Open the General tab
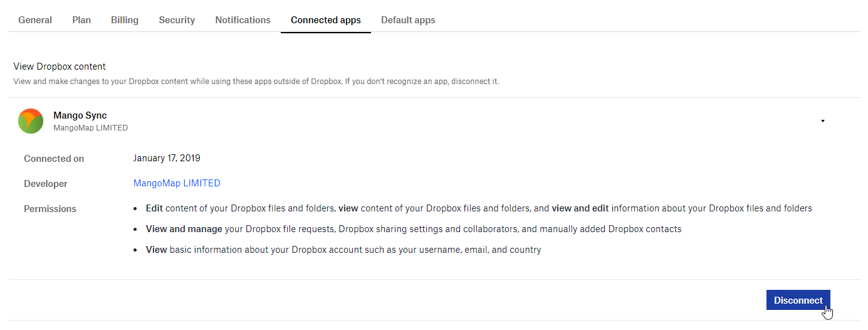This screenshot has height=330, width=868. [35, 20]
